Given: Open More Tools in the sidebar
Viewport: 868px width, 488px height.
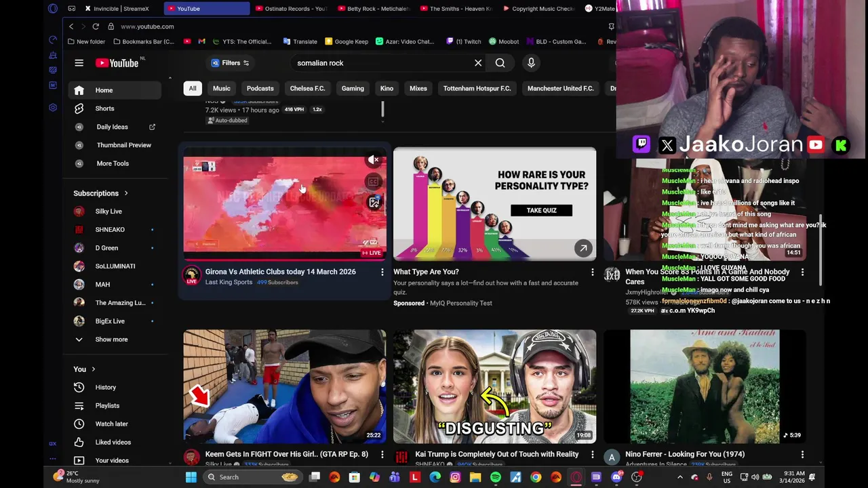Looking at the screenshot, I should (x=114, y=163).
